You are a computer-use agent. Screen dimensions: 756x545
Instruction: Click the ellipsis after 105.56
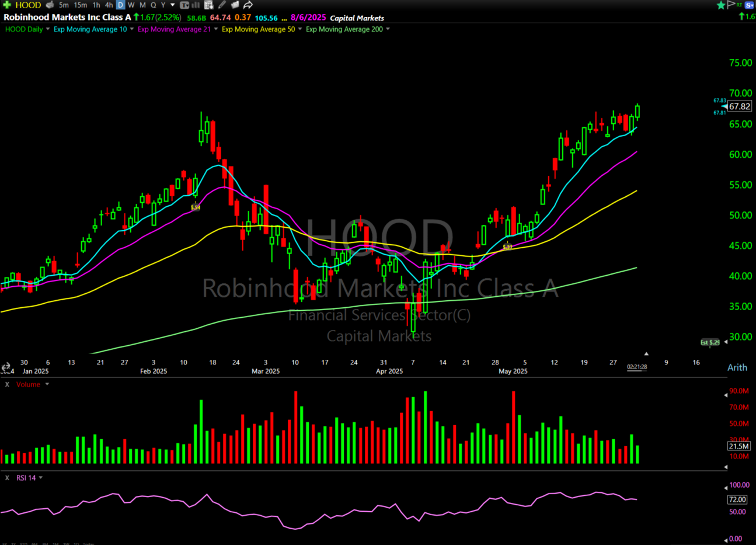[x=284, y=19]
